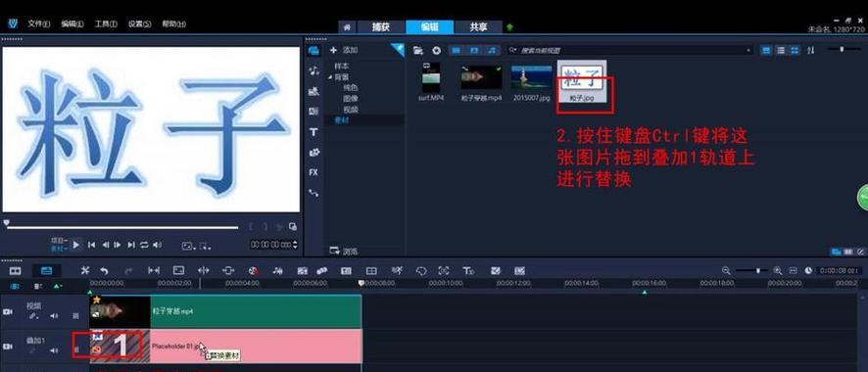Open the 编辑 (Edit) menu in the menu bar

72,24
